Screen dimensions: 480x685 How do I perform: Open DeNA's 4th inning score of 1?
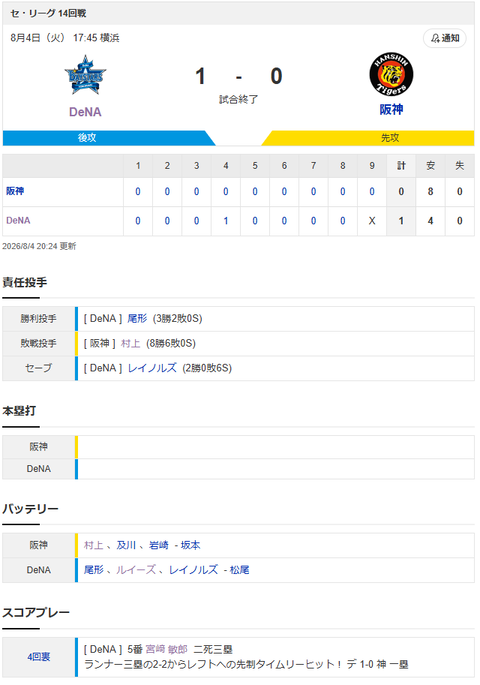tap(226, 221)
